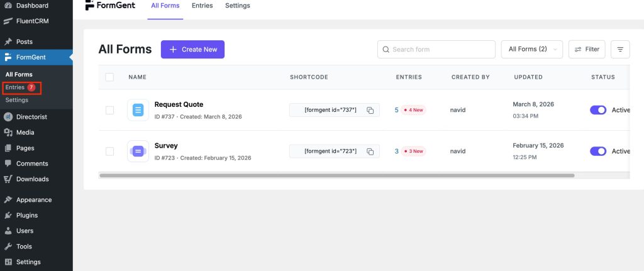Click the Tools wrench icon

pos(8,246)
